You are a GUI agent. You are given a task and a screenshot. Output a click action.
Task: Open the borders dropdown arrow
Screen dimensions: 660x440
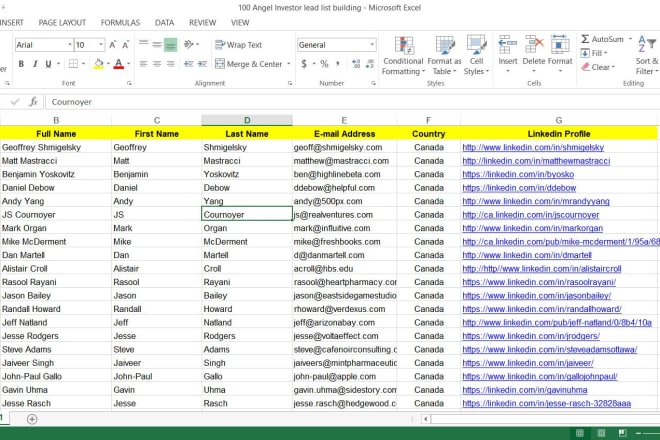(x=83, y=64)
